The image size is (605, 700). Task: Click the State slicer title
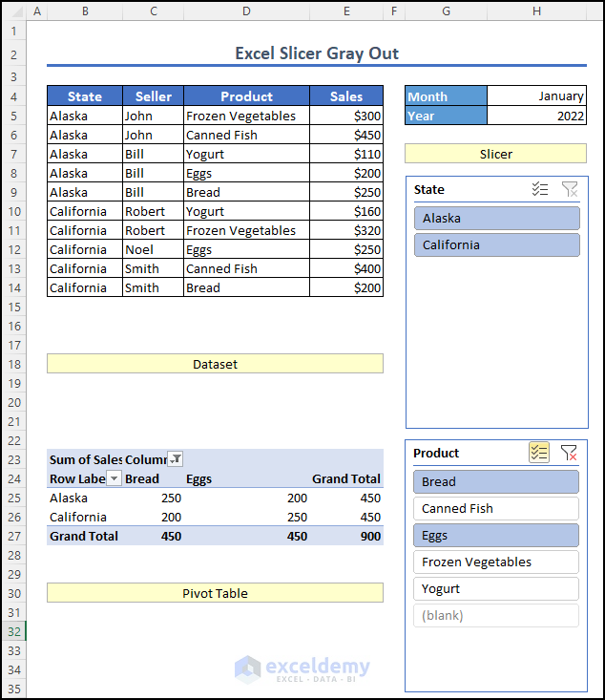click(429, 190)
